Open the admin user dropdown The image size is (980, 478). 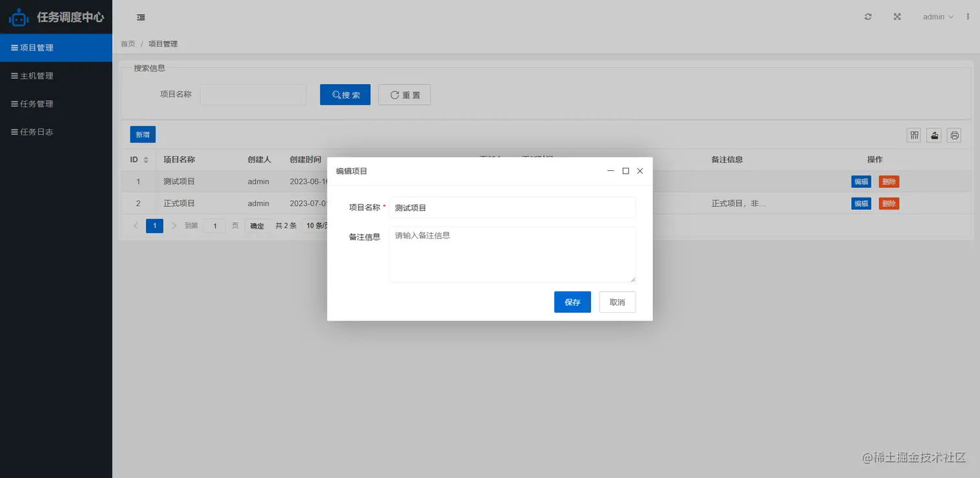[x=937, y=16]
